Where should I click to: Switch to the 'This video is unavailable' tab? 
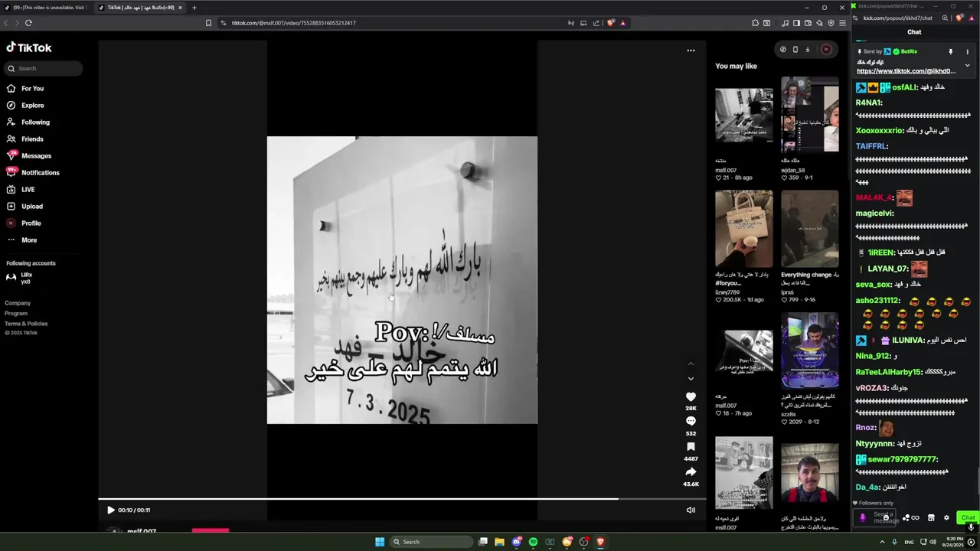click(x=46, y=8)
